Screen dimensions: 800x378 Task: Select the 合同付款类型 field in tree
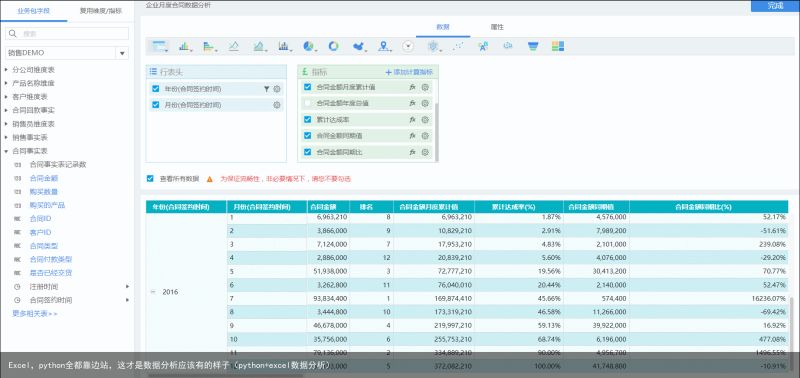[x=51, y=259]
